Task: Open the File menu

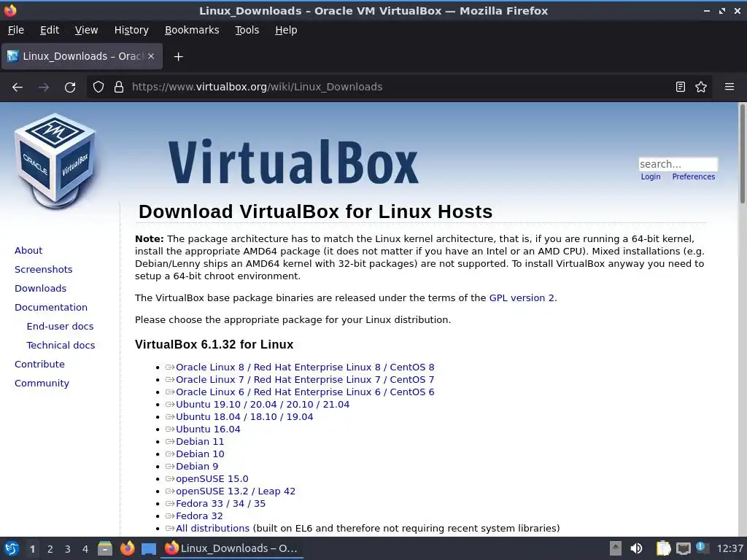Action: (16, 30)
